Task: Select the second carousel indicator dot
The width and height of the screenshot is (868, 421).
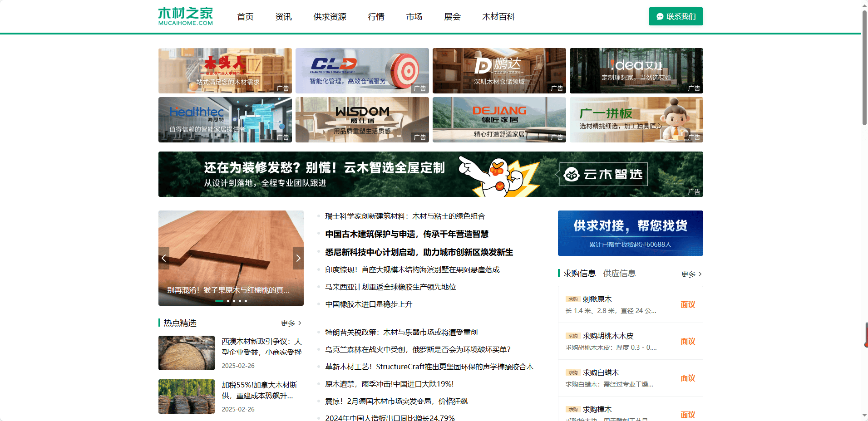Action: [x=228, y=301]
